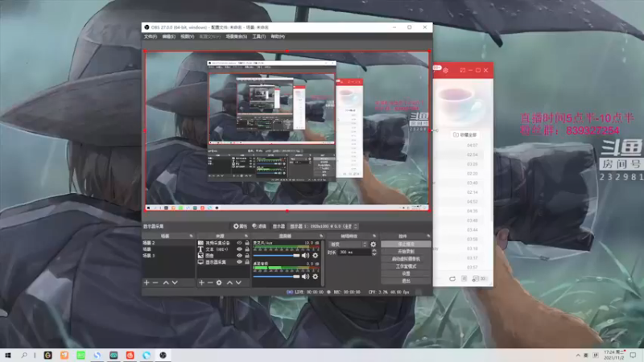Open the 场景集合(S) menu

(236, 36)
